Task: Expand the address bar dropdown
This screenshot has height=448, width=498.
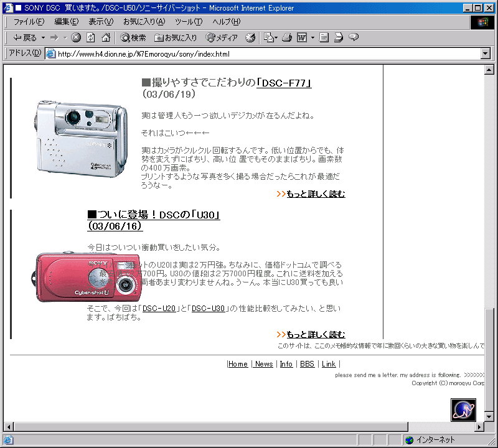Action: pyautogui.click(x=486, y=54)
